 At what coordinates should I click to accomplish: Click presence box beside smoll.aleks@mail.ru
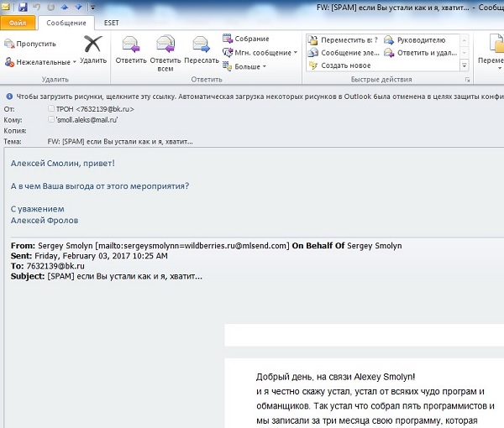coord(50,119)
